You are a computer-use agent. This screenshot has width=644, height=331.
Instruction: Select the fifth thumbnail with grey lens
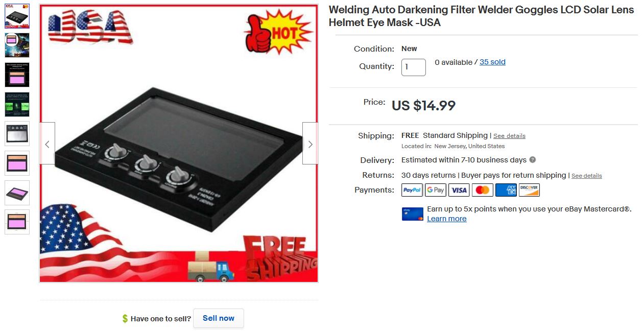pyautogui.click(x=17, y=134)
